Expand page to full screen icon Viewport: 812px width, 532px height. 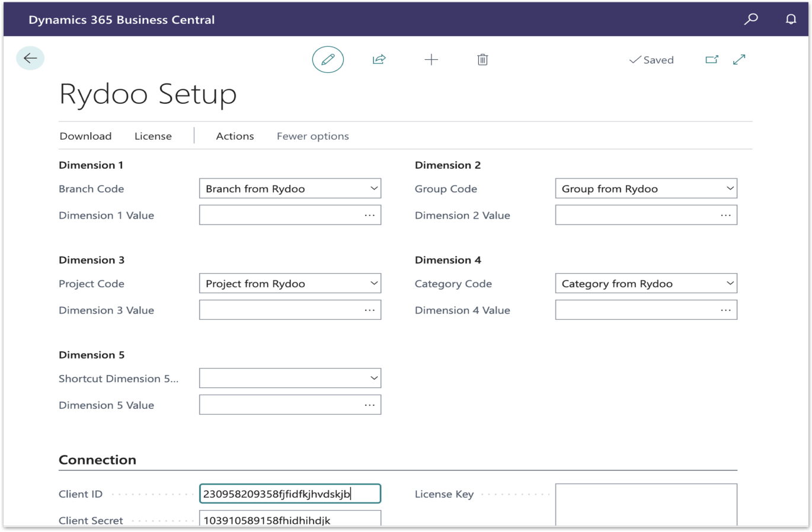pyautogui.click(x=739, y=59)
